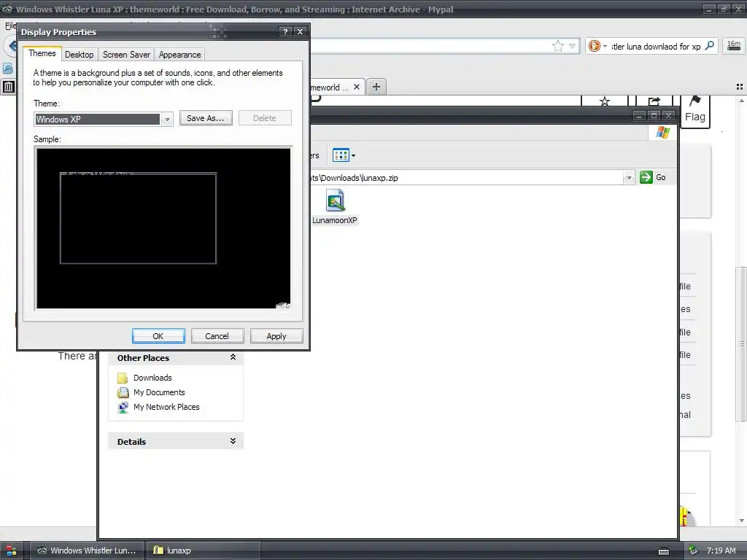Open the File menu in Mypal

tap(10, 26)
